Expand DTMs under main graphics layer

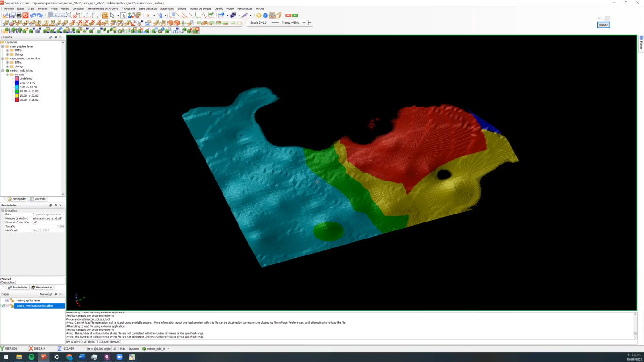pyautogui.click(x=8, y=50)
